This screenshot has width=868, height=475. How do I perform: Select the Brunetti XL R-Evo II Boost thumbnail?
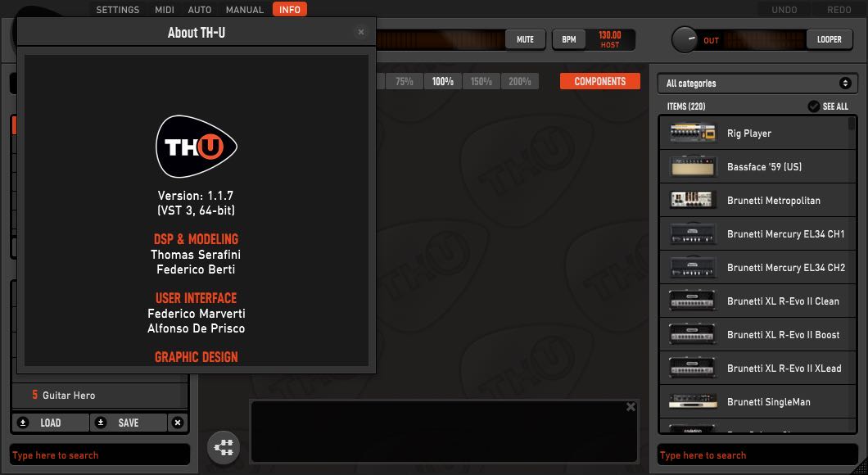coord(693,334)
